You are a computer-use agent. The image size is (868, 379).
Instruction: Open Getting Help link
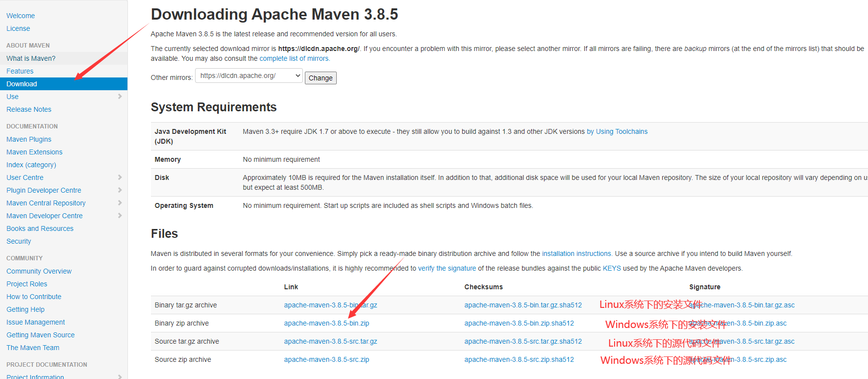(x=25, y=309)
